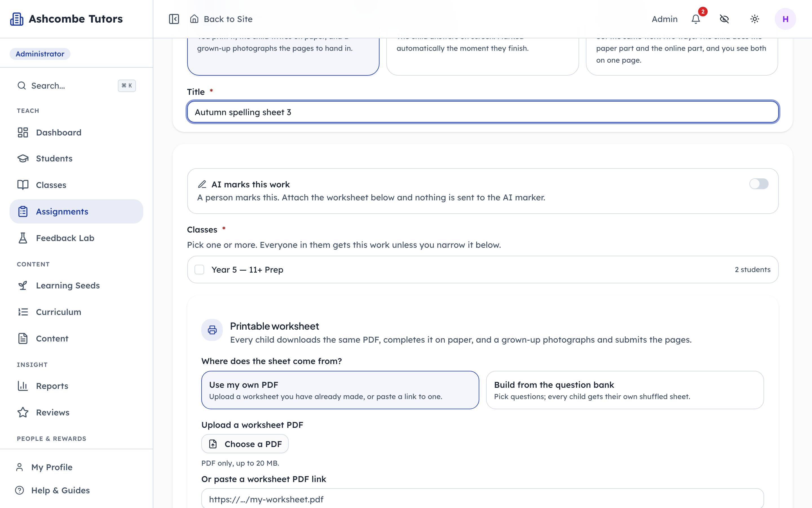Switch theme with the sun icon

tap(754, 19)
